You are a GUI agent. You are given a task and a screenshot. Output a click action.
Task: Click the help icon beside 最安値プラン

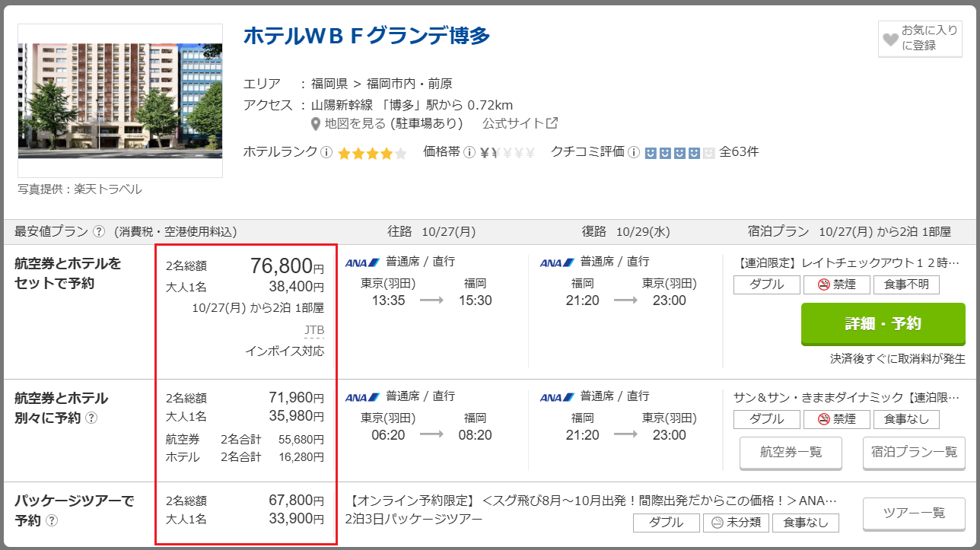click(x=99, y=232)
